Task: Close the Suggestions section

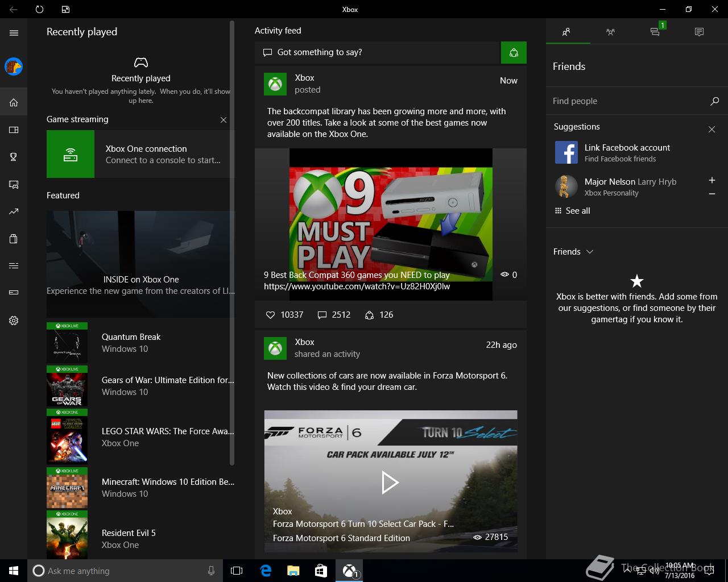Action: pos(712,130)
